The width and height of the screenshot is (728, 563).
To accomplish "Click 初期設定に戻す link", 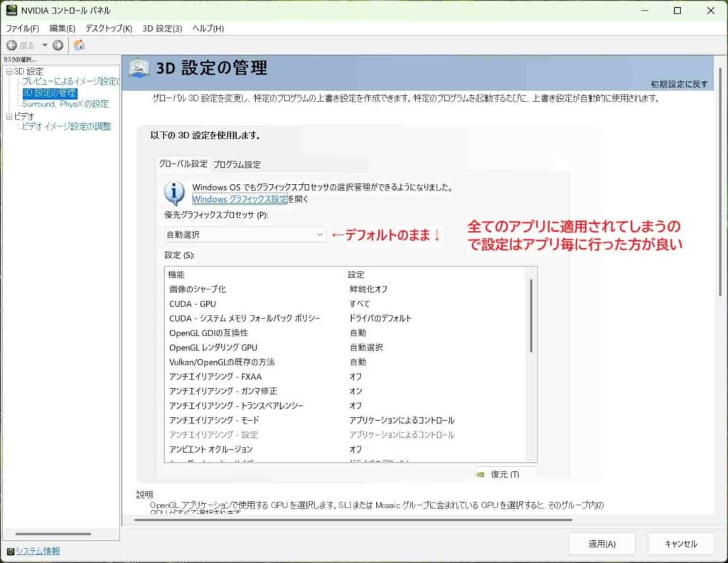I will 679,84.
